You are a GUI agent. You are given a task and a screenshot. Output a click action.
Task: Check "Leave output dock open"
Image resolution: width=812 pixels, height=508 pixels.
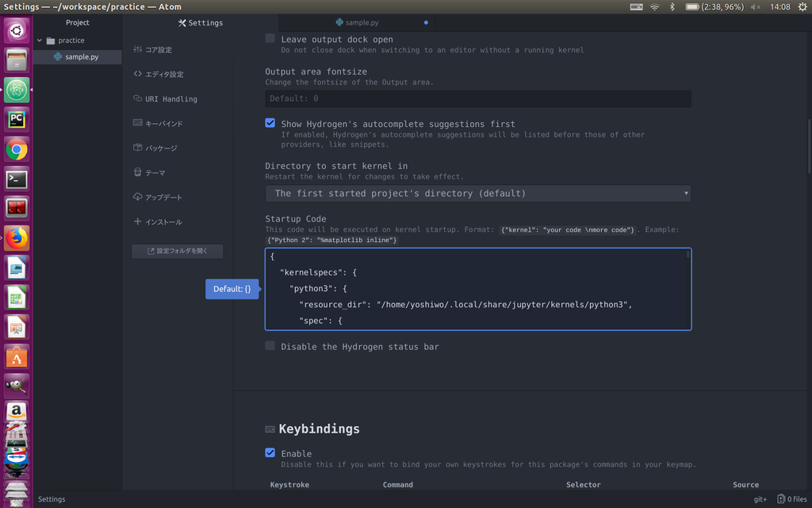pos(270,37)
